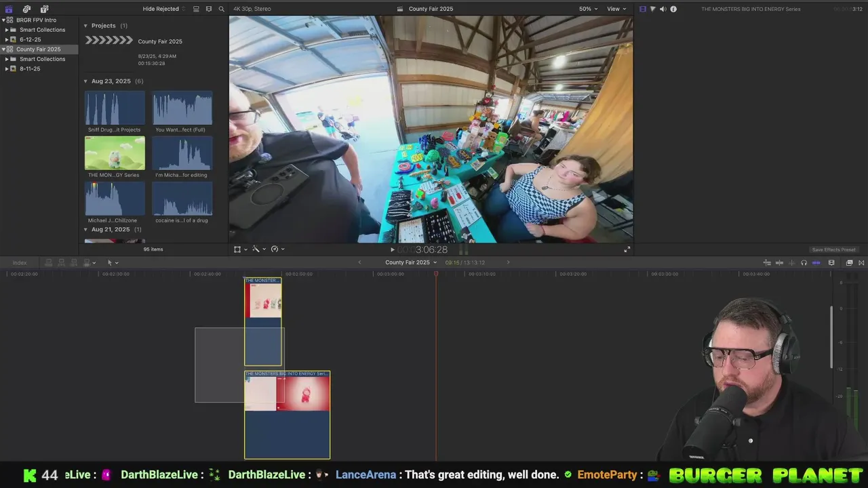
Task: Open color correction and enhancements menu
Action: pos(258,249)
